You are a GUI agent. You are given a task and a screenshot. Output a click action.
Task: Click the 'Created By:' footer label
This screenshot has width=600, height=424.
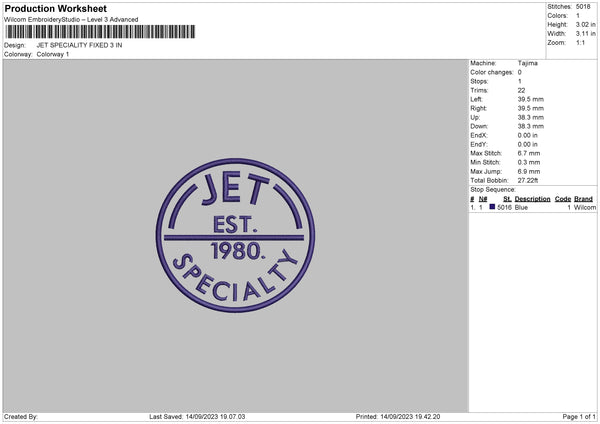[x=21, y=416]
